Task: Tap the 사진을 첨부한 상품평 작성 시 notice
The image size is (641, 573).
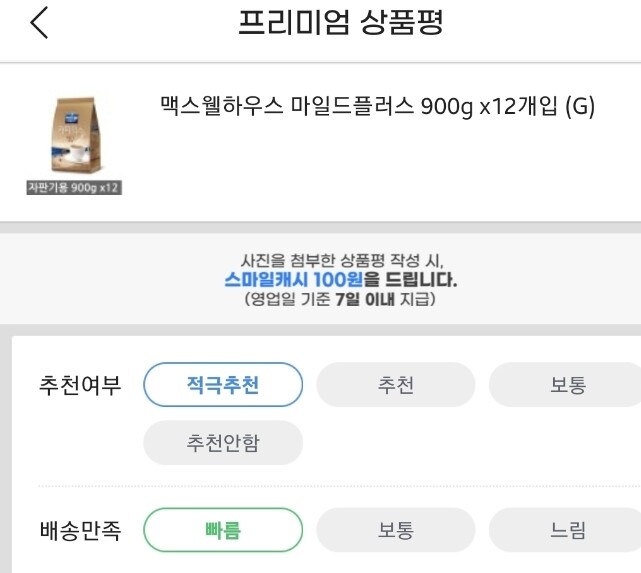Action: pos(342,260)
